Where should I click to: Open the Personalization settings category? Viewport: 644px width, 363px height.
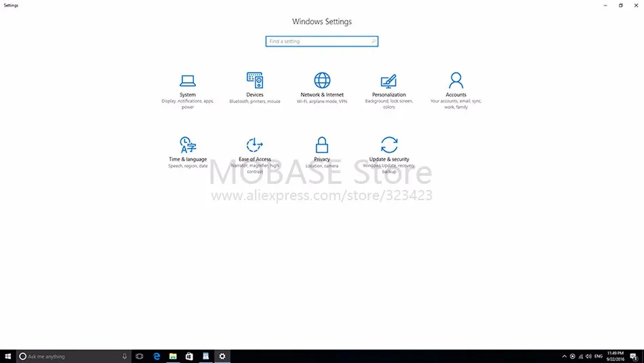[389, 91]
